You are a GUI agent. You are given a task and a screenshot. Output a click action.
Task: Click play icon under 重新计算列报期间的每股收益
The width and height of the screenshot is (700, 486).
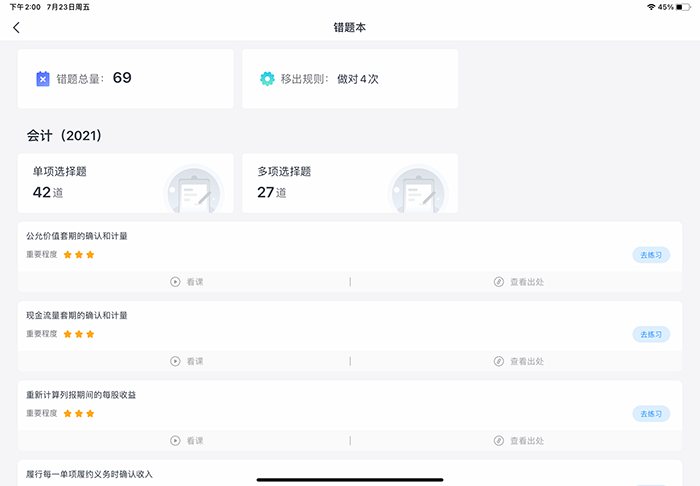pyautogui.click(x=175, y=440)
